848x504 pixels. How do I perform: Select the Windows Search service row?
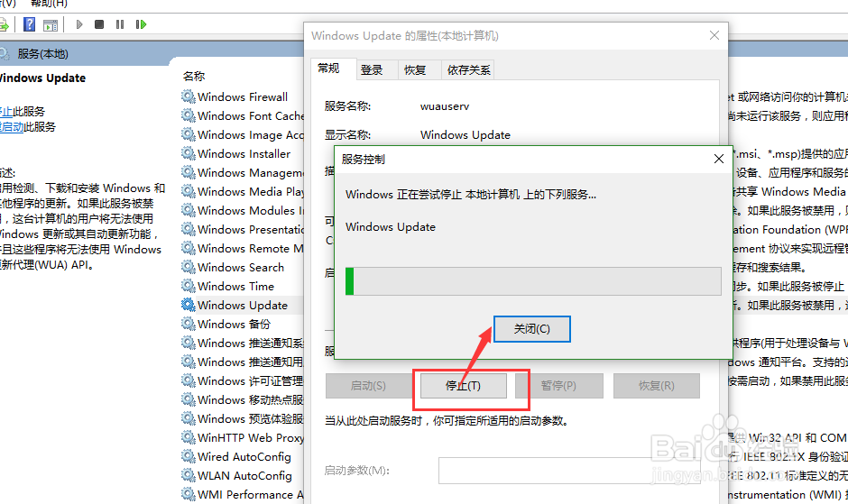pos(243,267)
